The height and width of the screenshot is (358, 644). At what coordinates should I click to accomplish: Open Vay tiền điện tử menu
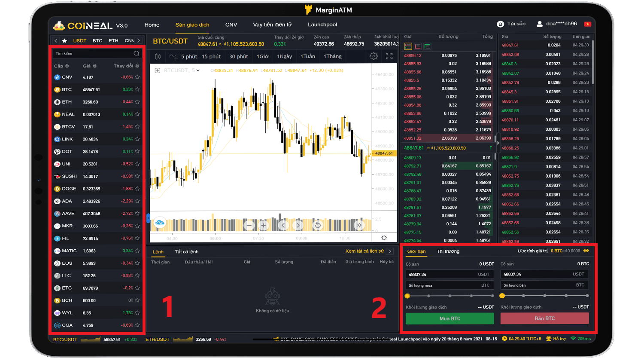pos(272,24)
